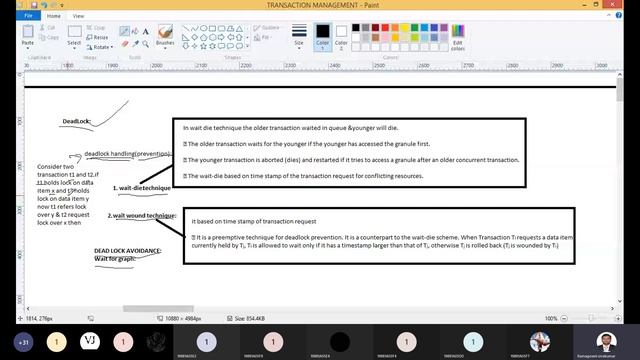Click the vertical scrollbar down arrow
Image resolution: width=640 pixels, height=360 pixels.
[x=620, y=302]
